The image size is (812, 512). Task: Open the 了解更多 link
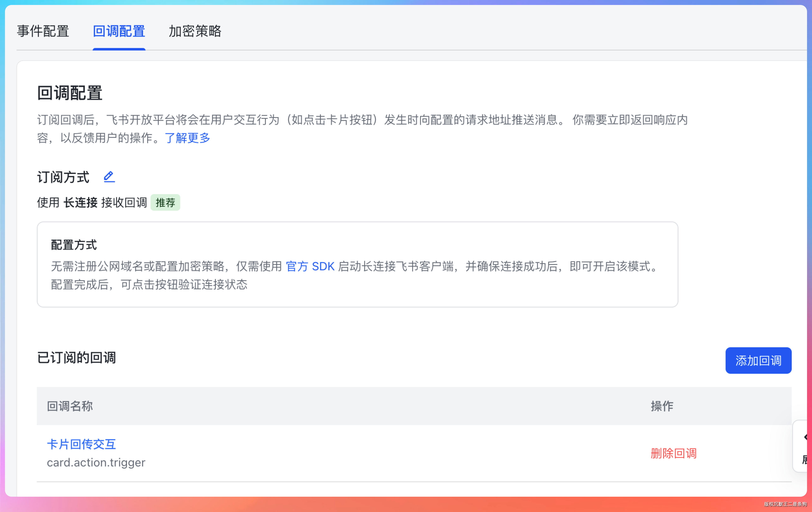pos(187,138)
